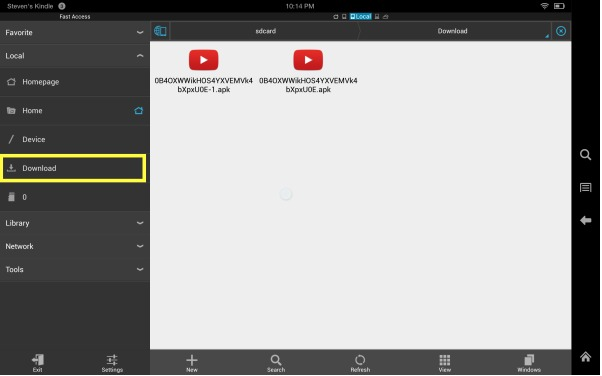Expand the Network section chevron
602x376 pixels.
click(140, 246)
